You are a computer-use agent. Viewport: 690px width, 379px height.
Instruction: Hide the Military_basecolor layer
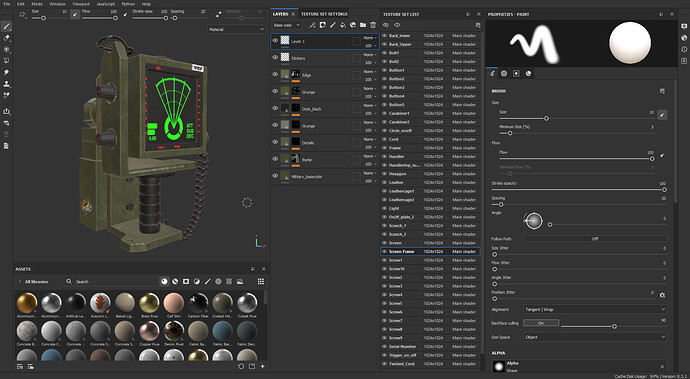(275, 176)
